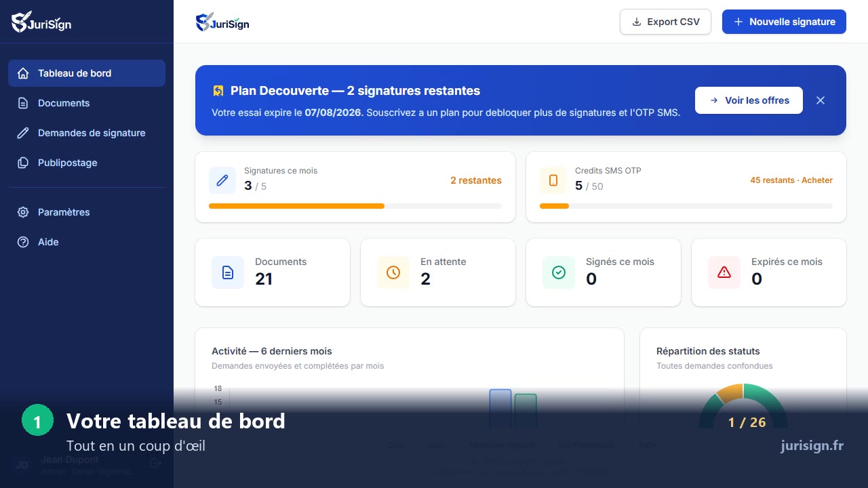868x488 pixels.
Task: Click the 45 restants · Acheter link
Action: point(791,180)
